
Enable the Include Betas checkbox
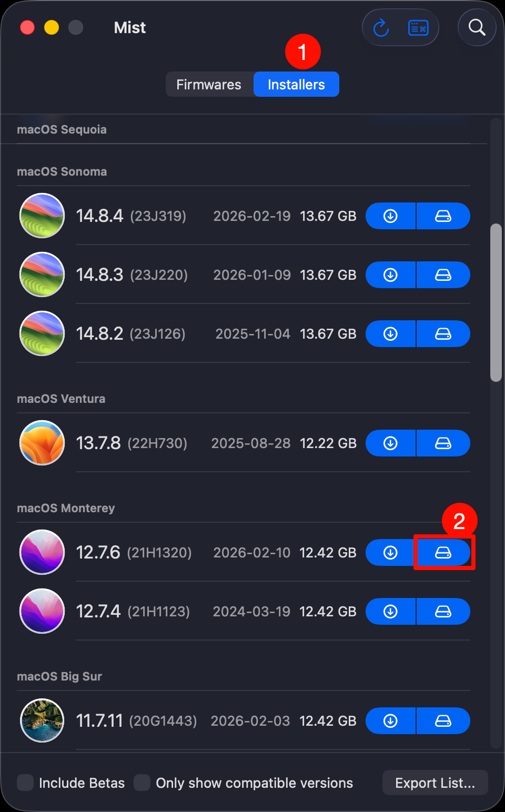click(25, 783)
